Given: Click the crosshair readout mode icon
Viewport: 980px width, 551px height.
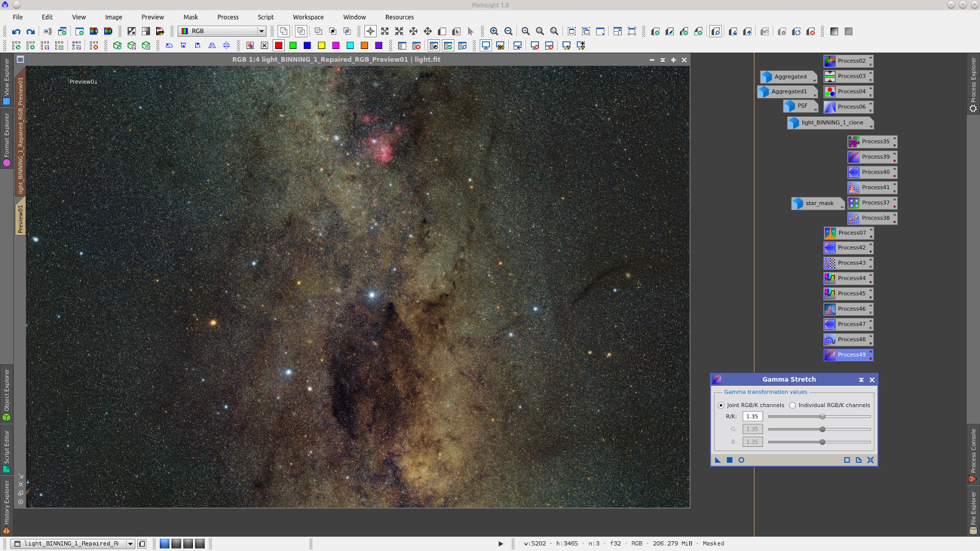Looking at the screenshot, I should 371,31.
